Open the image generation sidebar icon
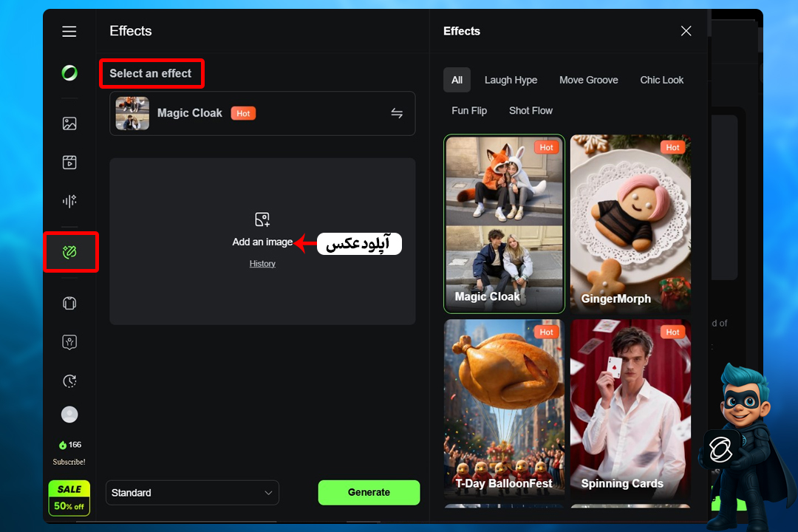 click(69, 124)
